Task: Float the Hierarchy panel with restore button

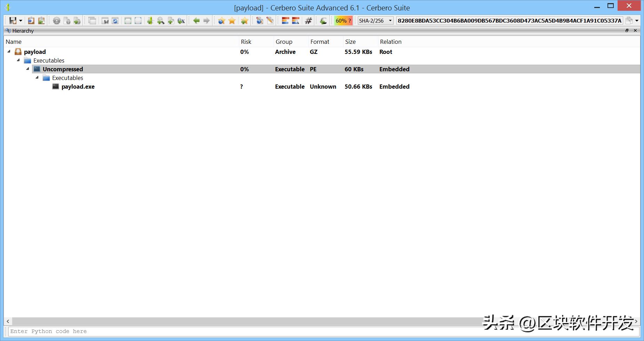Action: [x=627, y=31]
